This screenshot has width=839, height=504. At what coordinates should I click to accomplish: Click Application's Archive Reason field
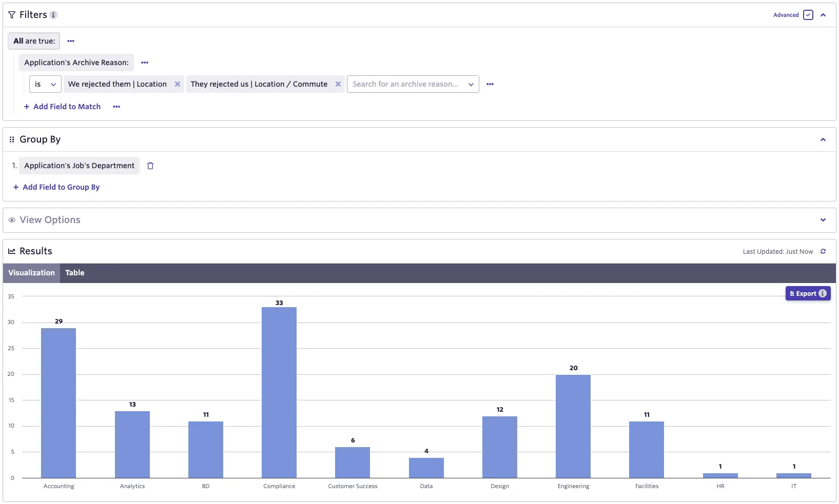point(76,63)
